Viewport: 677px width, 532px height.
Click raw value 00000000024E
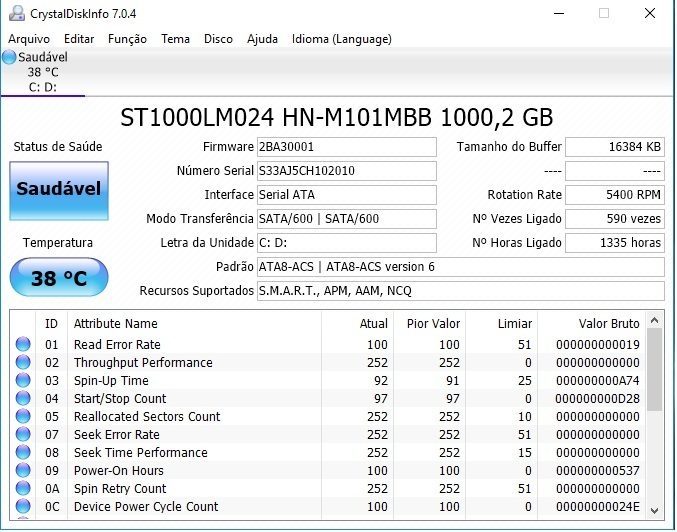pyautogui.click(x=598, y=507)
